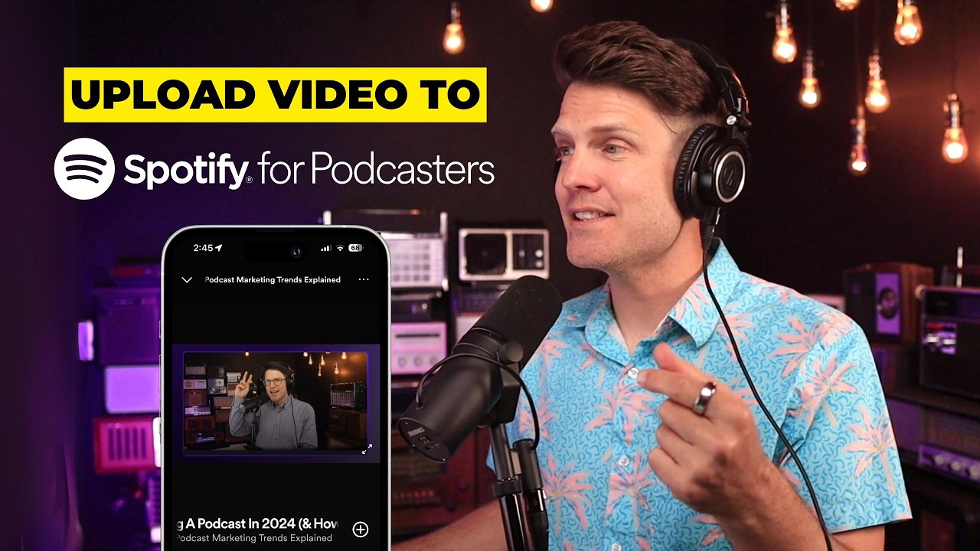
Task: Add episode with the plus circle icon
Action: tap(360, 529)
